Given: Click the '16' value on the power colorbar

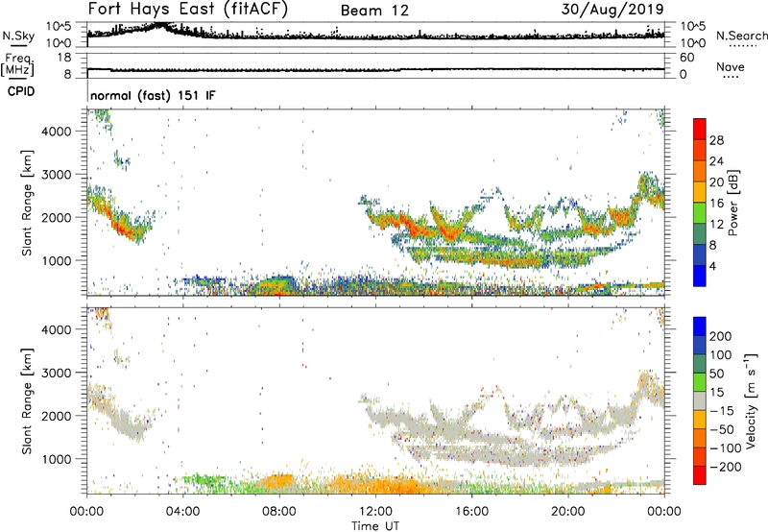Looking at the screenshot, I should tap(716, 204).
